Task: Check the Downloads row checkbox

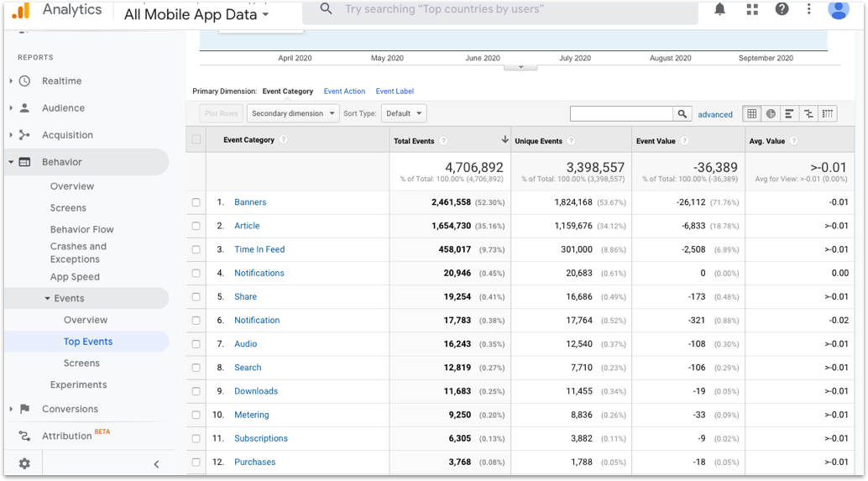Action: pos(196,391)
